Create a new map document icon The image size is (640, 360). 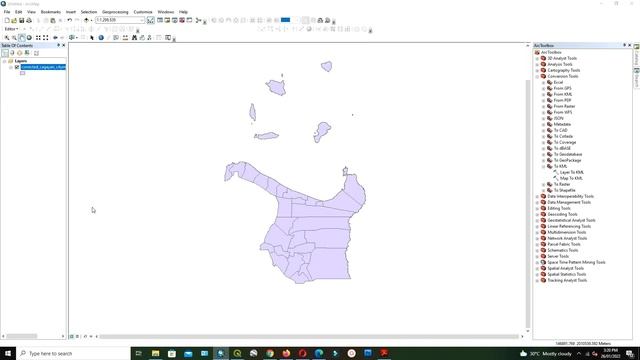point(7,20)
